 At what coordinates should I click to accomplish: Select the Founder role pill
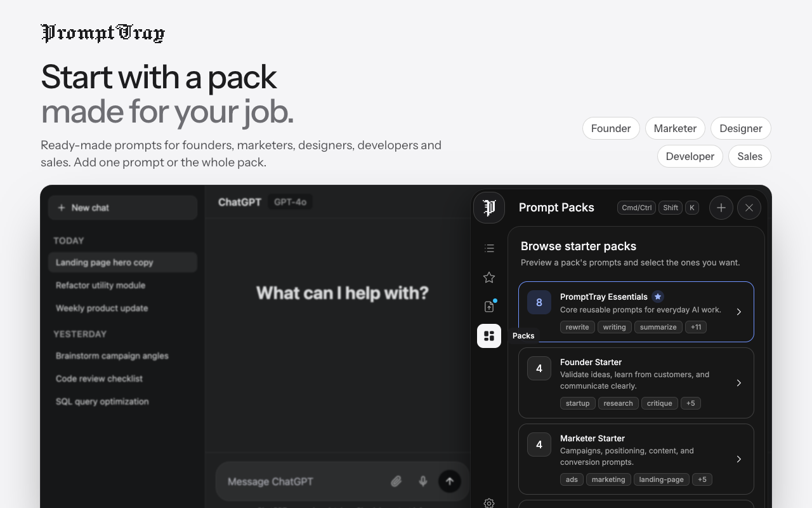click(x=611, y=128)
